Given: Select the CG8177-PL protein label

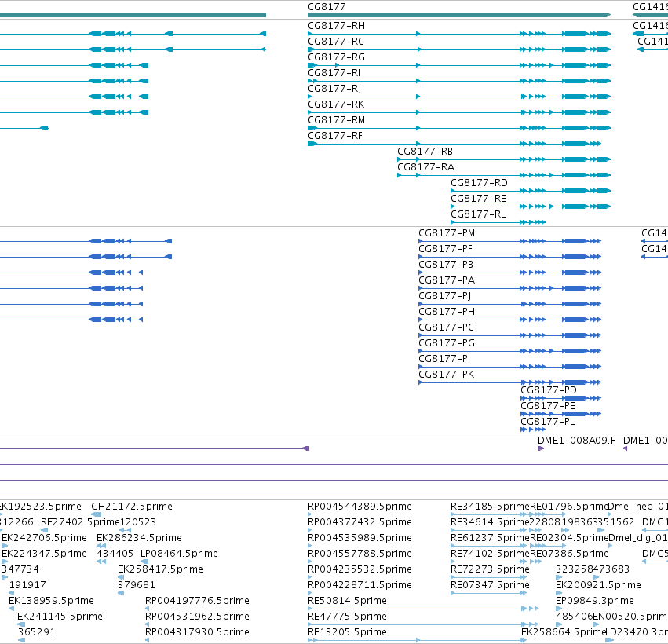Looking at the screenshot, I should point(548,422).
